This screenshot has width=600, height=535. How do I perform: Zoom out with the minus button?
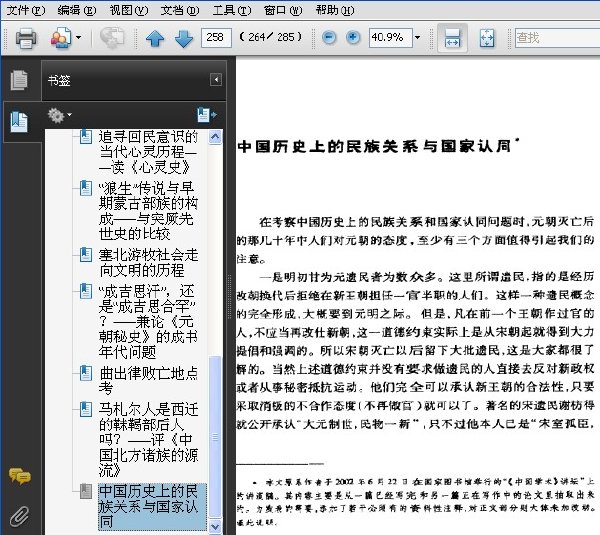point(329,38)
